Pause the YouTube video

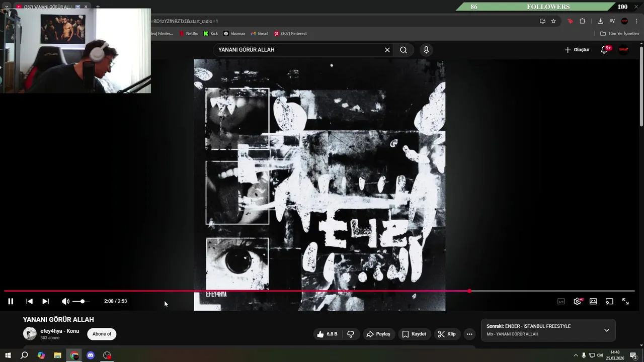pyautogui.click(x=11, y=301)
